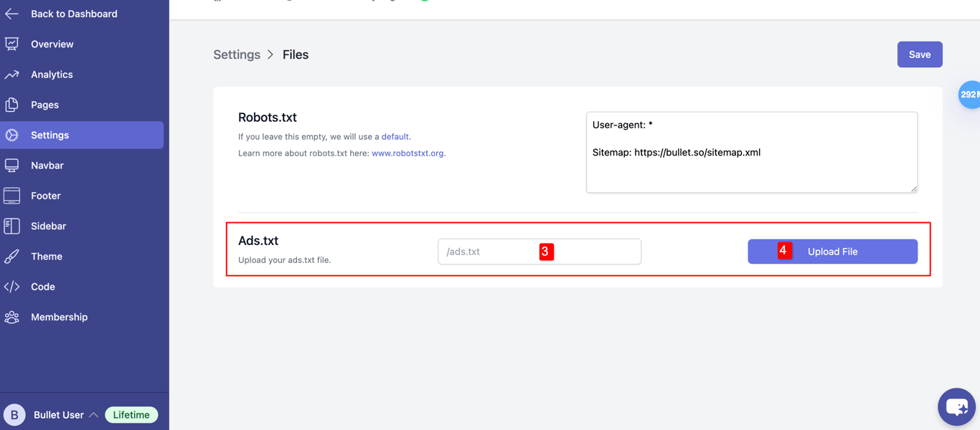Open the chat support bubble
The image size is (980, 430).
click(956, 406)
